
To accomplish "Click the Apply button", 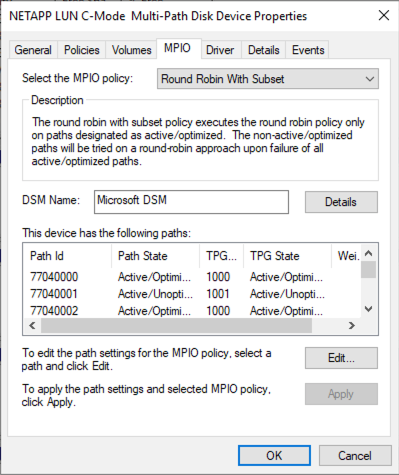I will click(x=341, y=394).
